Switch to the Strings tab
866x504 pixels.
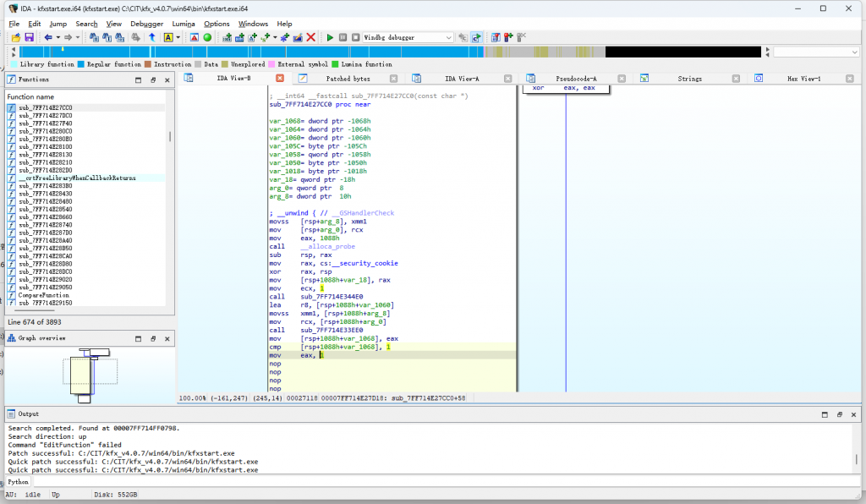(689, 79)
